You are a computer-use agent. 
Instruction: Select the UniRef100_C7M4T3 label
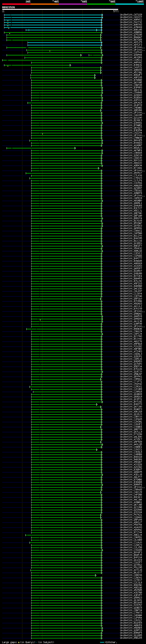[x=131, y=613]
